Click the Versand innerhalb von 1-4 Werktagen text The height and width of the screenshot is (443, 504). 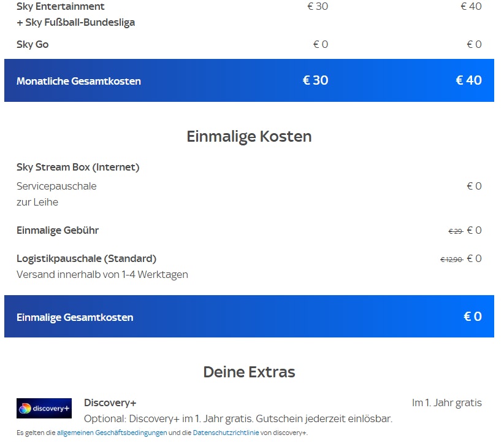(102, 274)
